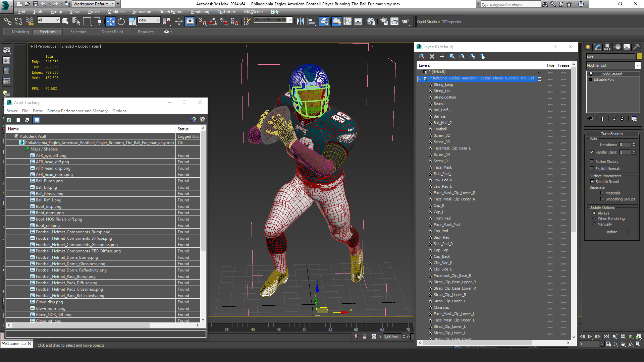Viewport: 644px width, 362px height.
Task: Click the Select and Link icon
Action: [8, 22]
